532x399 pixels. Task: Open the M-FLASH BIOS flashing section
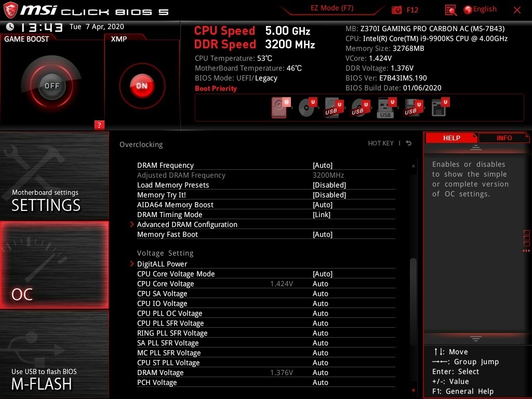coord(54,354)
